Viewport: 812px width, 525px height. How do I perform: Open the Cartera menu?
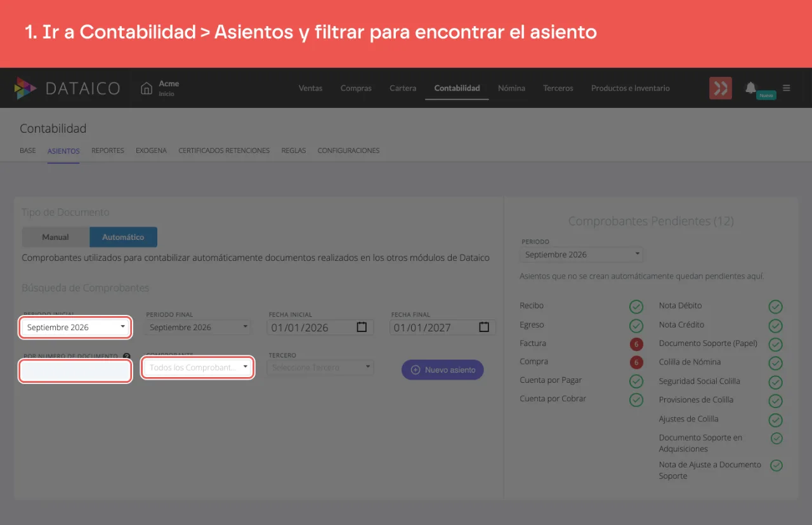click(403, 88)
